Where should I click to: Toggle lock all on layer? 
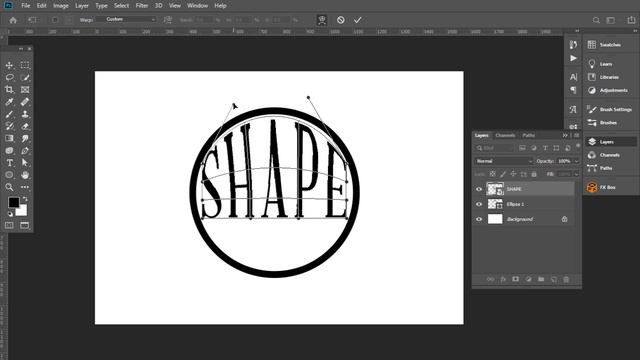point(534,174)
